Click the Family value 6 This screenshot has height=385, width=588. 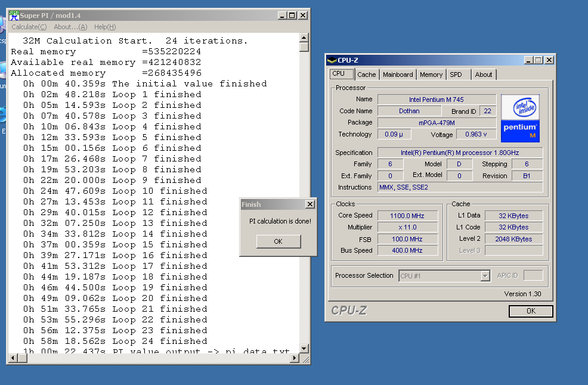[391, 164]
